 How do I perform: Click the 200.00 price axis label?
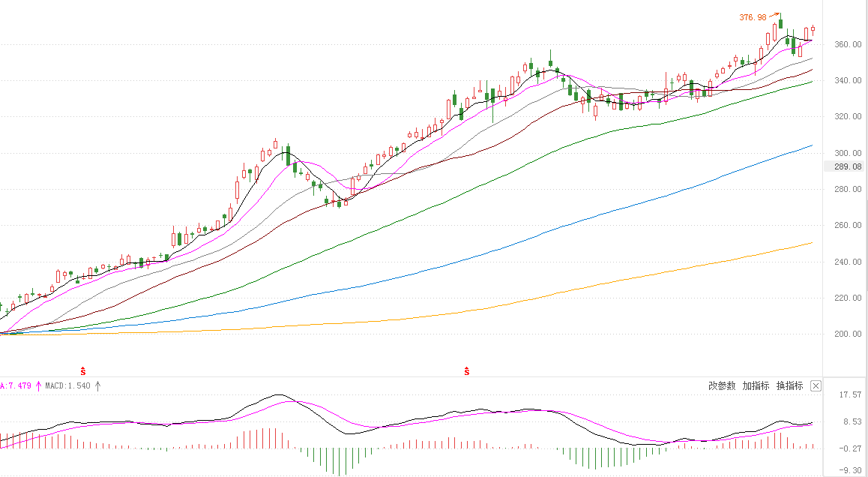[x=848, y=334]
